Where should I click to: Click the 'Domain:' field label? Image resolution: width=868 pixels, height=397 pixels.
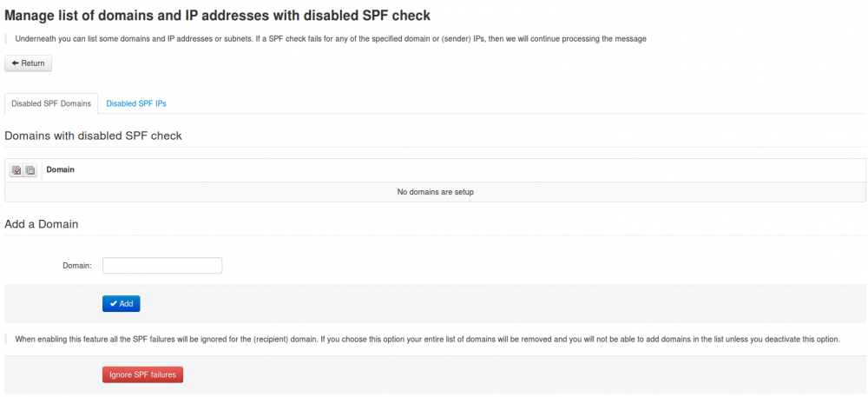[76, 266]
